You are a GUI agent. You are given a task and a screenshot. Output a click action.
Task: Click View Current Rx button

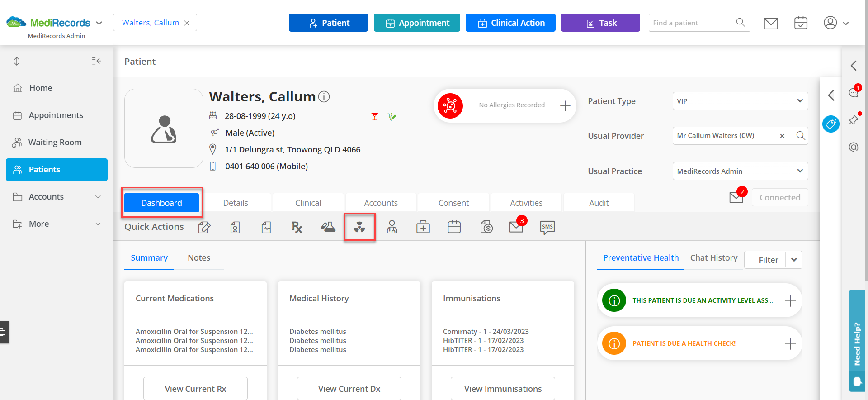(x=195, y=389)
